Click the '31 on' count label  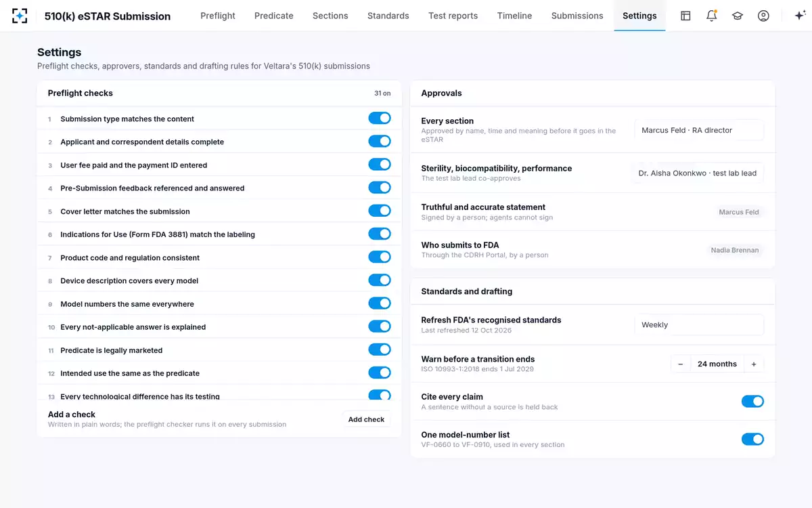382,93
